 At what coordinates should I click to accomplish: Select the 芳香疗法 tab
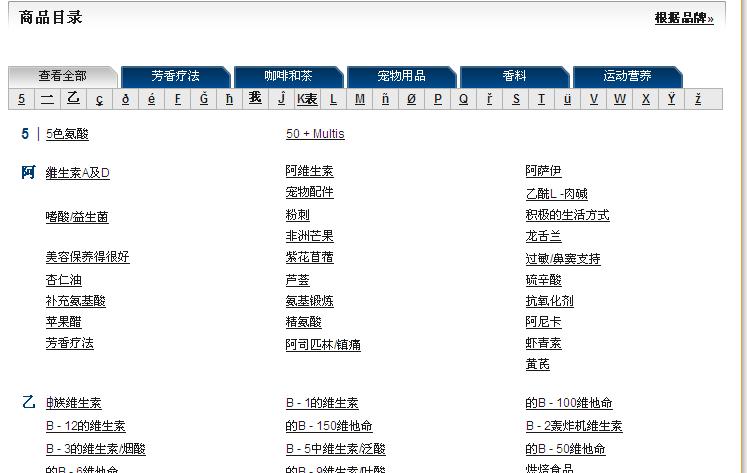click(x=175, y=76)
